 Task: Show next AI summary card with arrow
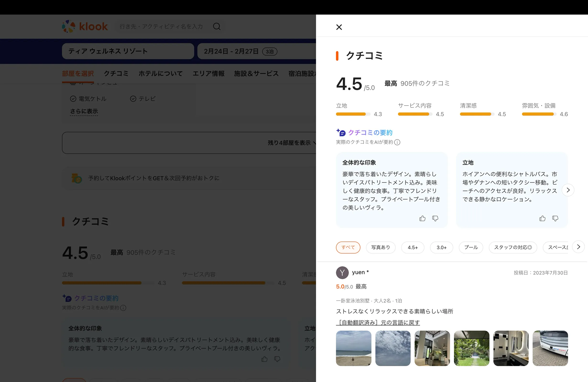pos(568,190)
